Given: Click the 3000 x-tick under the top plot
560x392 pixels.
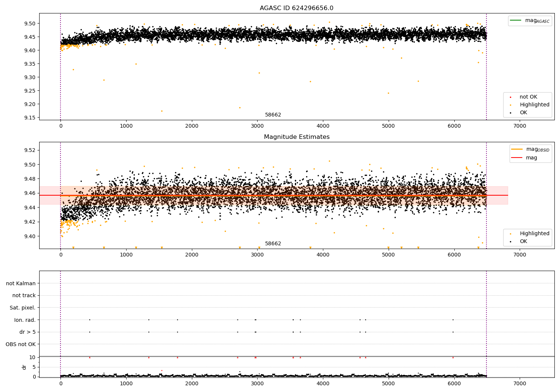Looking at the screenshot, I should pos(257,126).
